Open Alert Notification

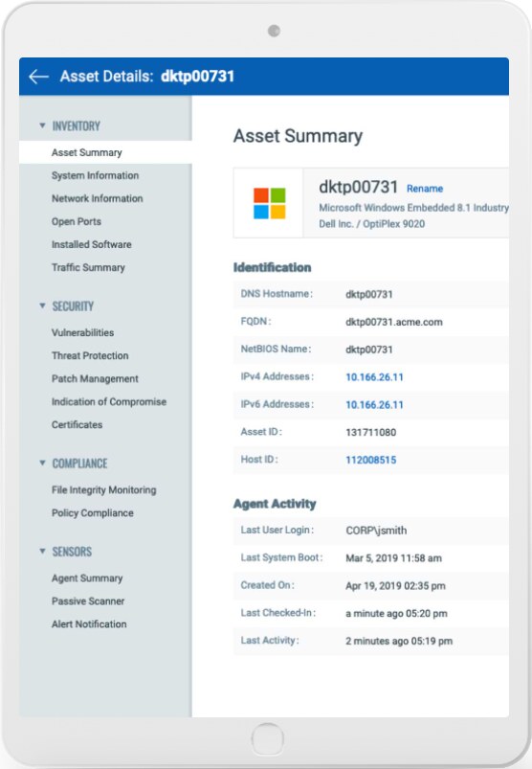point(89,624)
